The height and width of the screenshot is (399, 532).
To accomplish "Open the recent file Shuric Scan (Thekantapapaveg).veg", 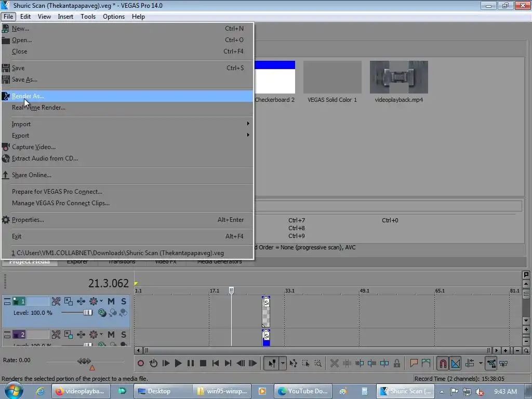I will tap(127, 253).
